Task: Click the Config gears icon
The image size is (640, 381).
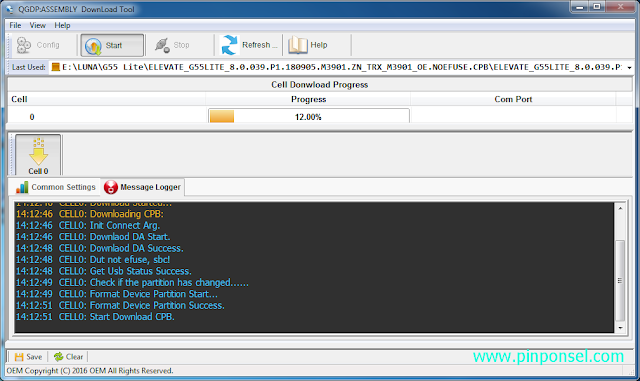Action: coord(24,45)
